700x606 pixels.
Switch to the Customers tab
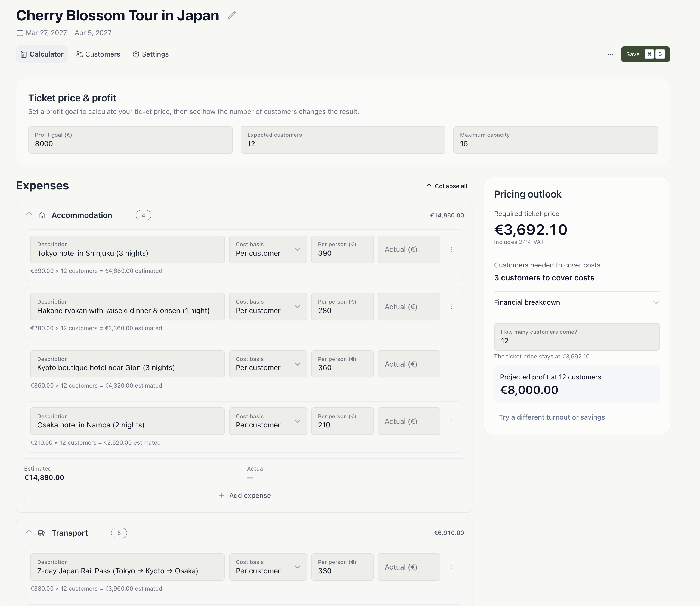(x=98, y=54)
